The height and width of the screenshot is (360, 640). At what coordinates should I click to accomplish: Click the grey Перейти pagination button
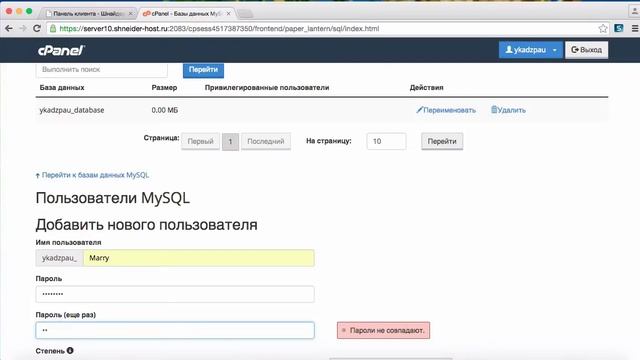442,141
